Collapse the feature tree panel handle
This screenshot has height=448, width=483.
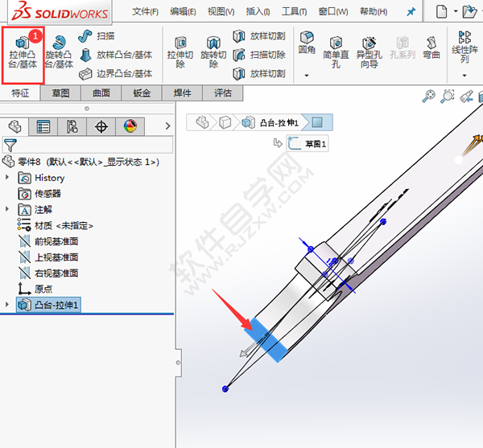(178, 363)
